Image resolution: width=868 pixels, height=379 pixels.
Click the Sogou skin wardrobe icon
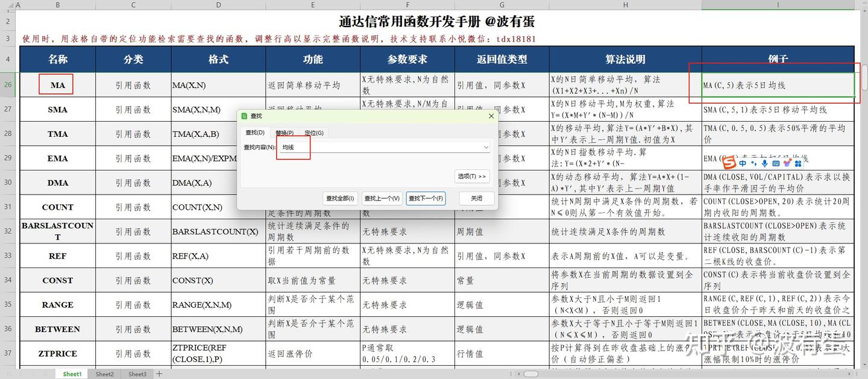click(x=787, y=163)
